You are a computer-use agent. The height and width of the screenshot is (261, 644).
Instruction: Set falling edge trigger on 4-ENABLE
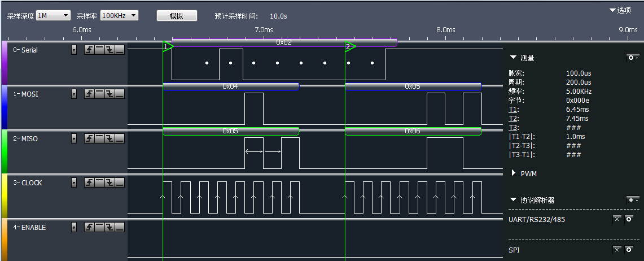109,227
